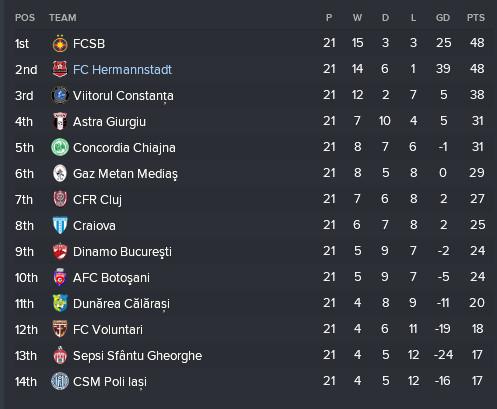
Task: Sort the table by PTS column
Action: coord(476,18)
